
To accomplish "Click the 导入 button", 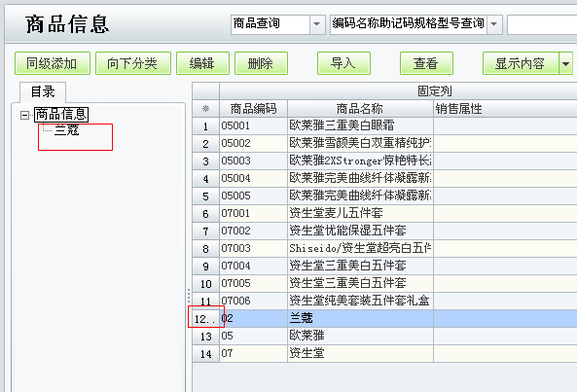I will pos(343,63).
